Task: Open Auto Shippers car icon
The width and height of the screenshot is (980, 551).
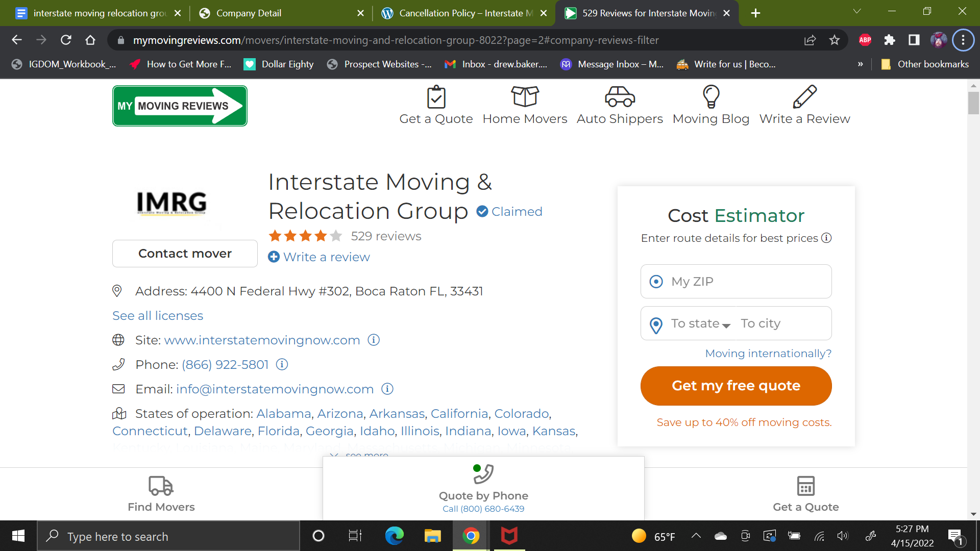Action: (x=620, y=96)
